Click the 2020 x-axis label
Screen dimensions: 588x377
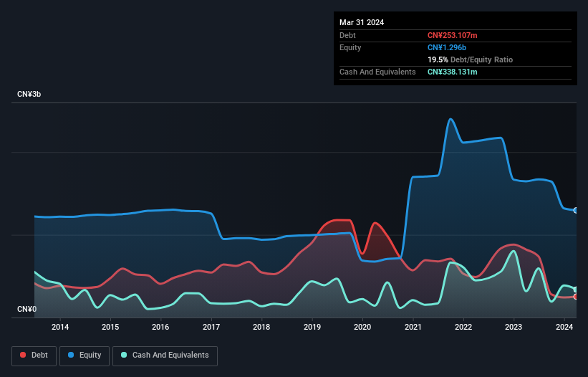point(362,327)
